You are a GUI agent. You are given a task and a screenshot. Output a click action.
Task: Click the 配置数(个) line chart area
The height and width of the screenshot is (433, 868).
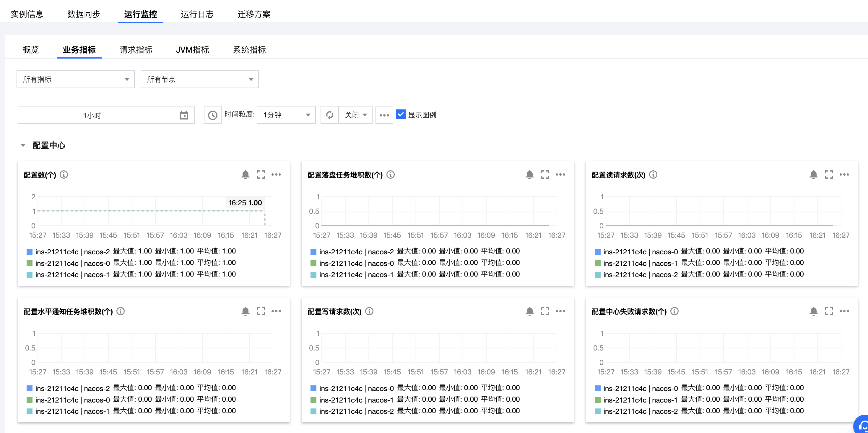155,211
